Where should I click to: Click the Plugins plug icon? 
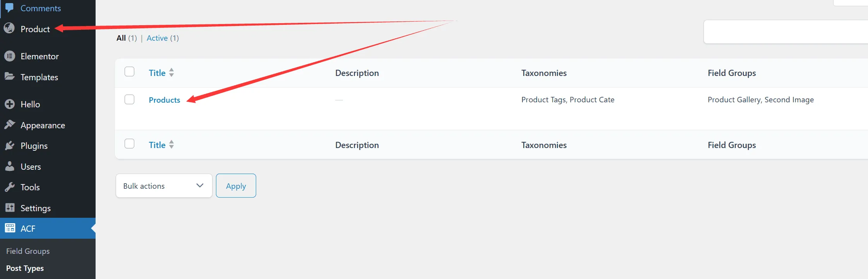pos(10,146)
